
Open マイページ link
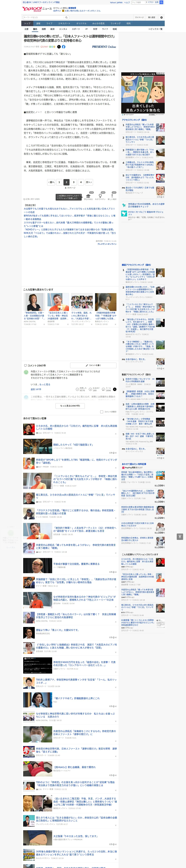point(139,17)
